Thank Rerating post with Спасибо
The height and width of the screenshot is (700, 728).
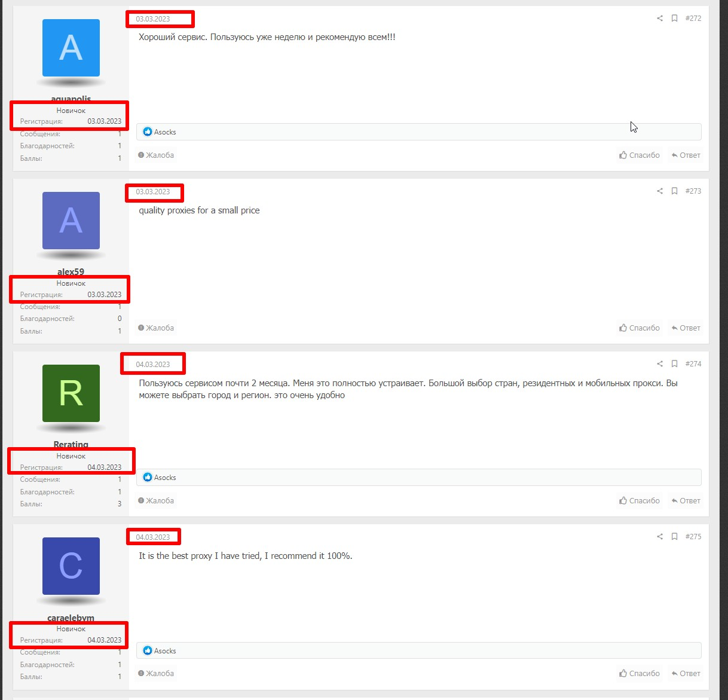[x=640, y=501]
